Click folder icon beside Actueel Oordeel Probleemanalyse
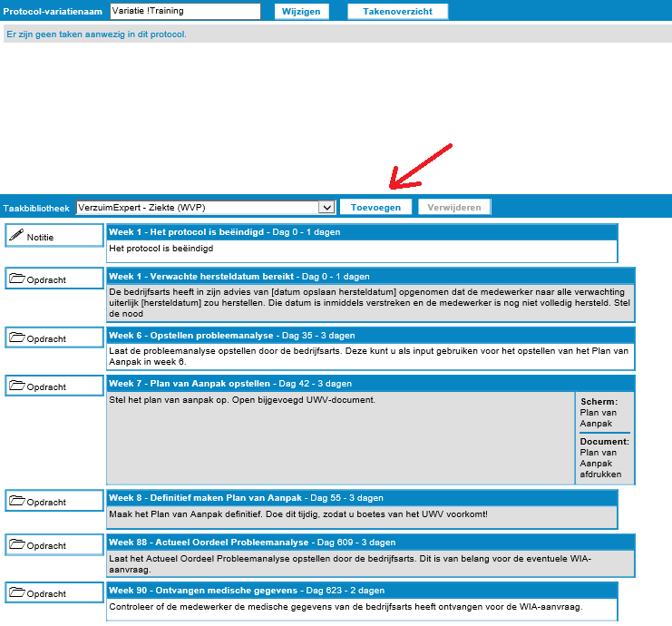Viewport: 672px width, 626px height. point(16,545)
